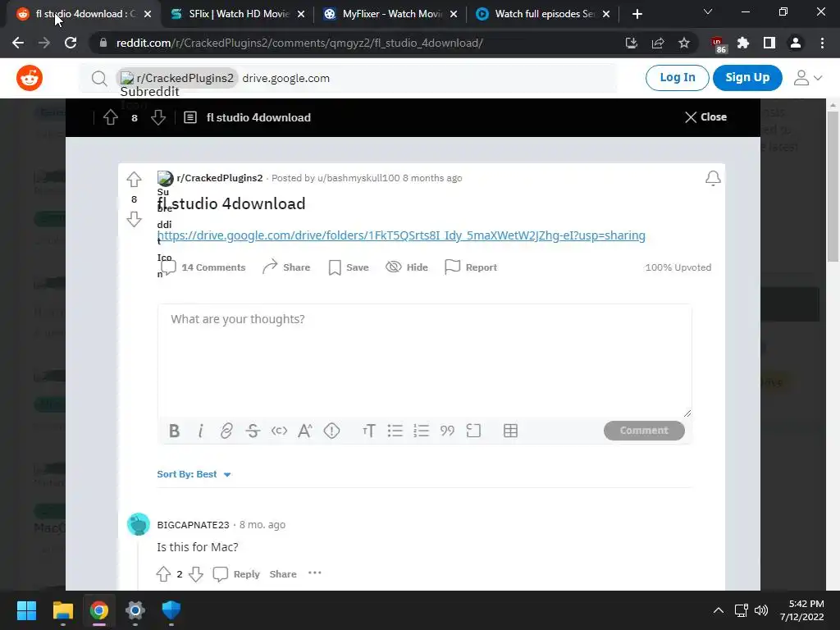Go back to previous page
This screenshot has width=840, height=630.
click(18, 43)
